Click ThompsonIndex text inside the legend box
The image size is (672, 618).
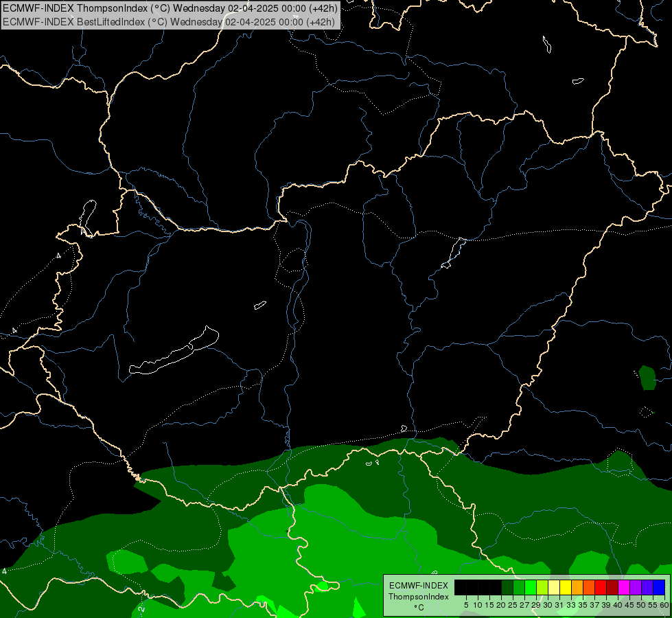[x=419, y=597]
